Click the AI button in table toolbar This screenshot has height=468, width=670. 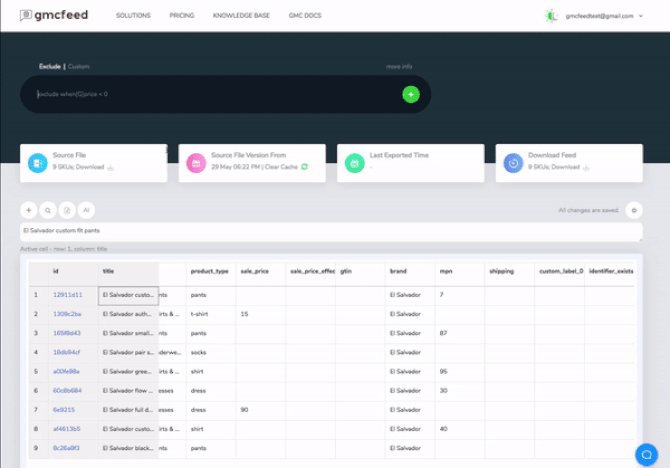point(87,210)
